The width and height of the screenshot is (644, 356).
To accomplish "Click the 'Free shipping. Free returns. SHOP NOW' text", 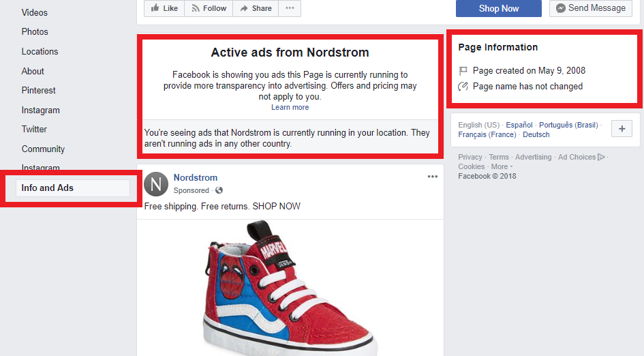I will pos(222,207).
